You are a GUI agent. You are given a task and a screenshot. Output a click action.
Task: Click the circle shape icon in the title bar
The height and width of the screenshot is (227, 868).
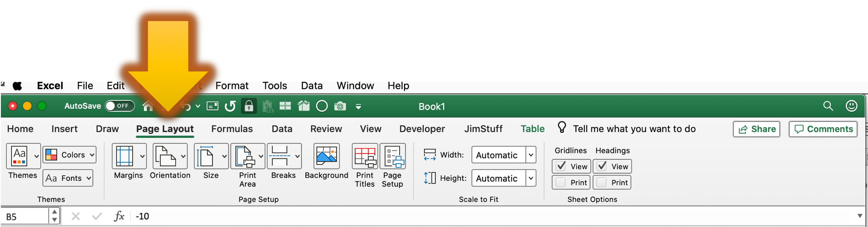(322, 106)
